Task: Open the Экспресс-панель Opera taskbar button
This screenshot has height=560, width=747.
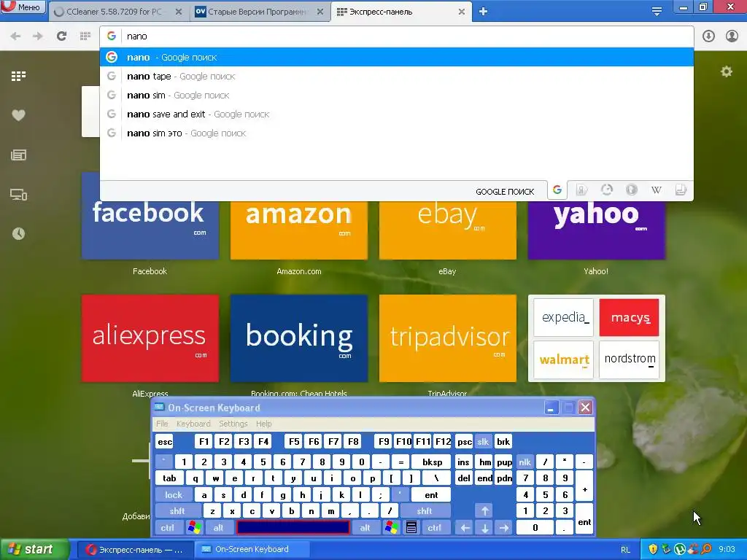Action: [x=135, y=550]
